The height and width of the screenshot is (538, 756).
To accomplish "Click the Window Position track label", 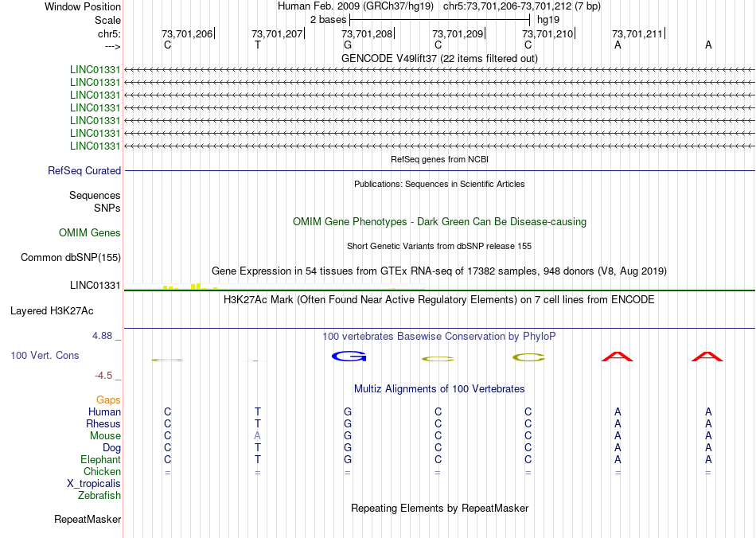I will [x=83, y=6].
